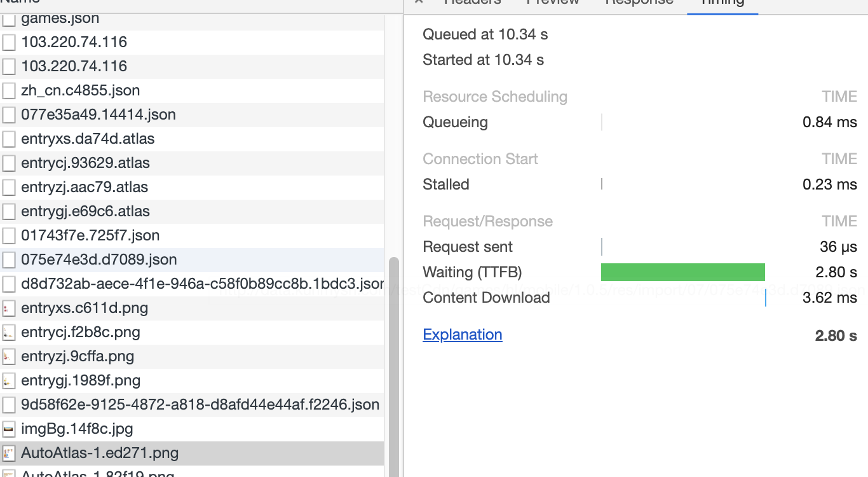
Task: Click the file icon beside entryxs.da74d.atlas
Action: [x=9, y=139]
